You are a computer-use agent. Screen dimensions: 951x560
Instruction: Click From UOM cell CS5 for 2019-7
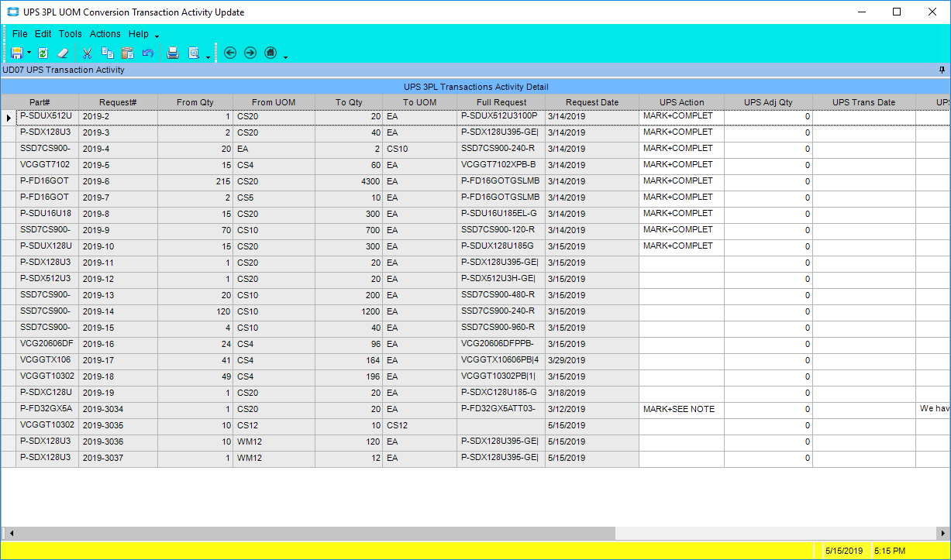point(274,198)
